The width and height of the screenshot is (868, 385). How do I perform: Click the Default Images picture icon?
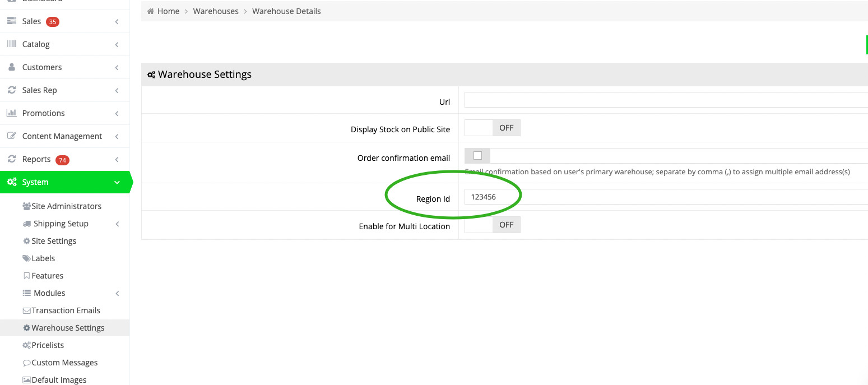(26, 380)
